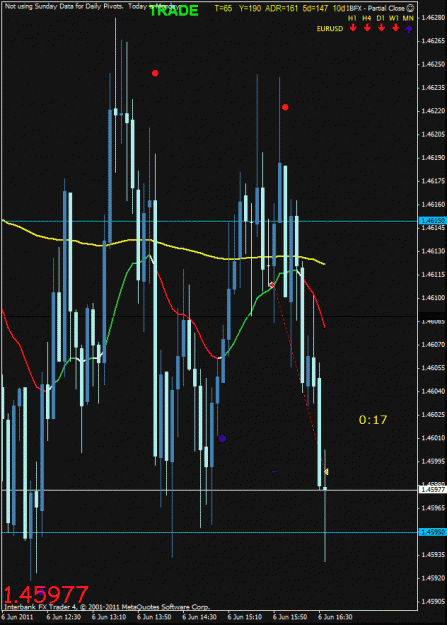
Task: Click the ADR=161 value
Action: click(282, 8)
